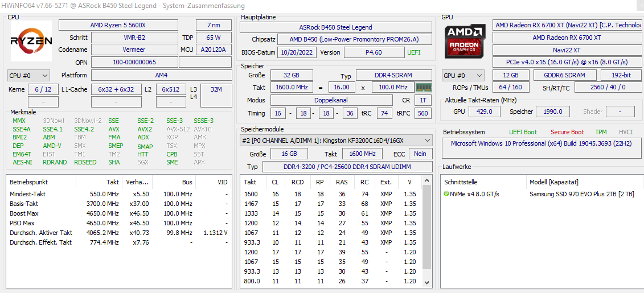Click the 192-bit bus width field
The image size is (644, 293).
(621, 76)
